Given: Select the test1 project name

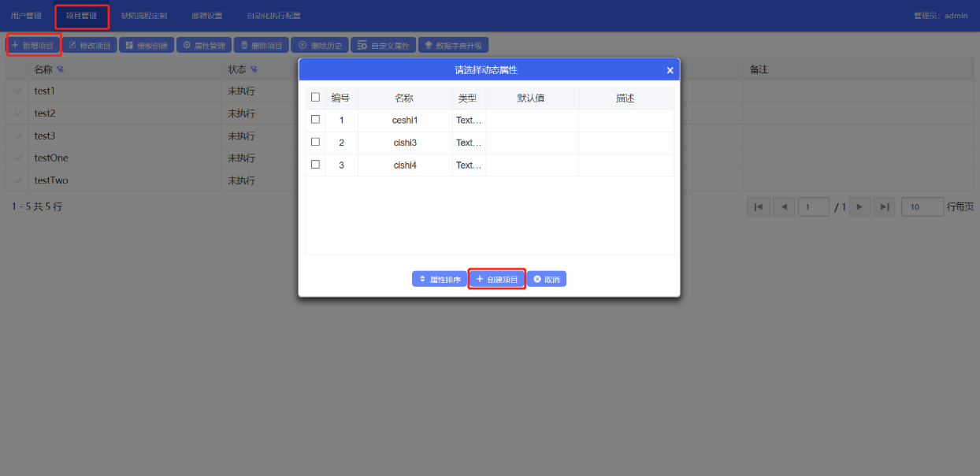Looking at the screenshot, I should (45, 91).
